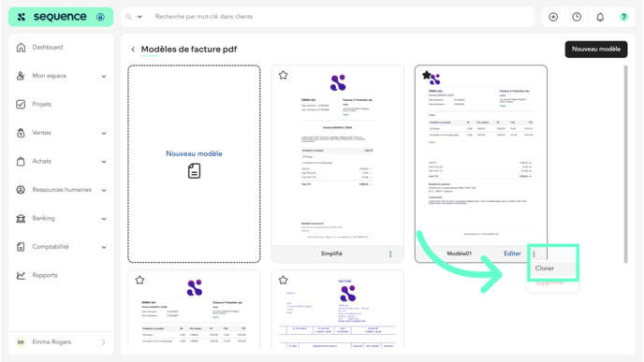Viewport: 644px width, 362px height.
Task: Open Ventes menu item
Action: (x=41, y=133)
